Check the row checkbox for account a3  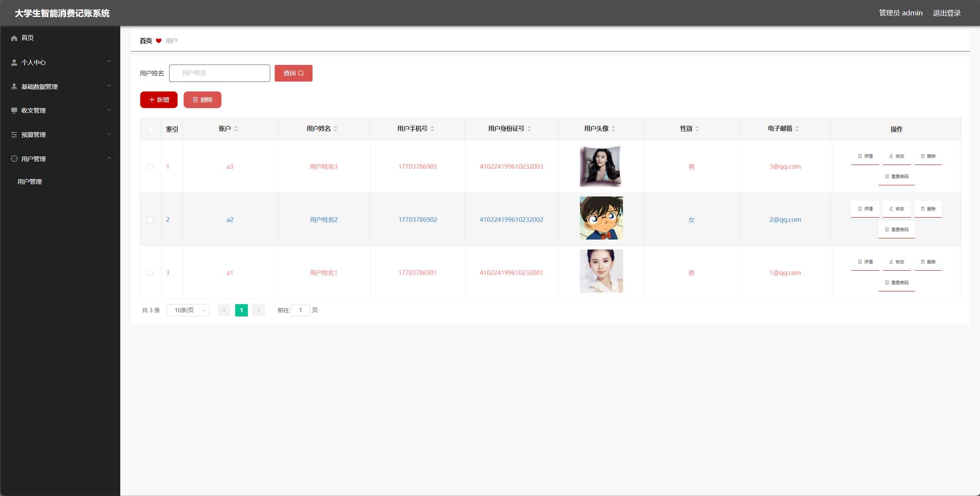coord(150,167)
